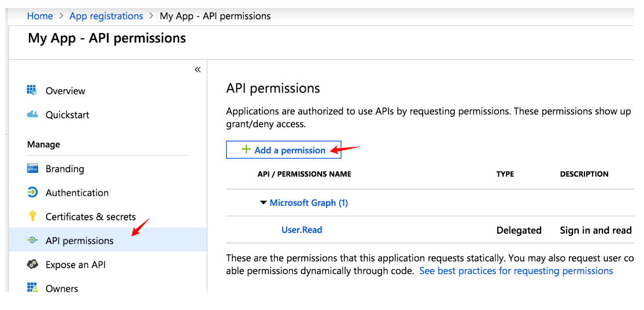Click the green plus icon
Viewport: 644px width, 310px height.
(x=246, y=150)
